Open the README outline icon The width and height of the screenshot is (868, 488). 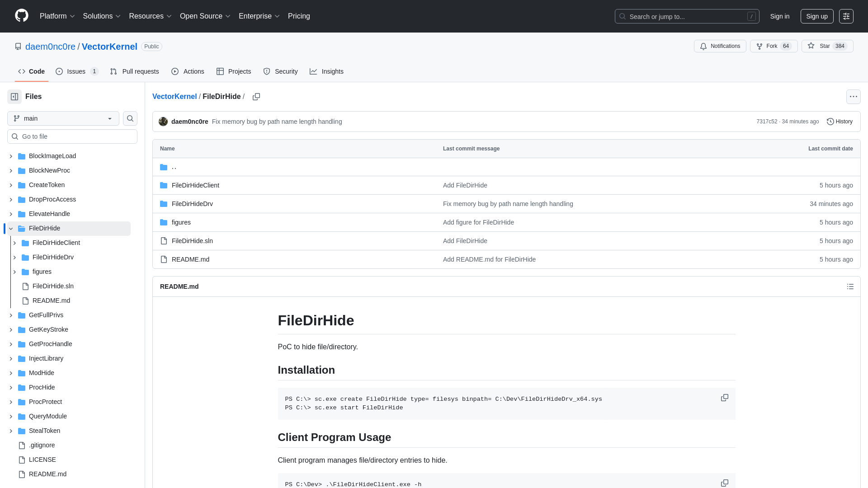click(x=850, y=286)
